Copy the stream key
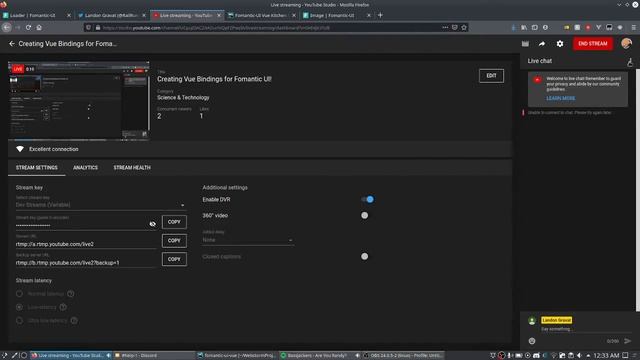640x360 pixels. click(174, 222)
